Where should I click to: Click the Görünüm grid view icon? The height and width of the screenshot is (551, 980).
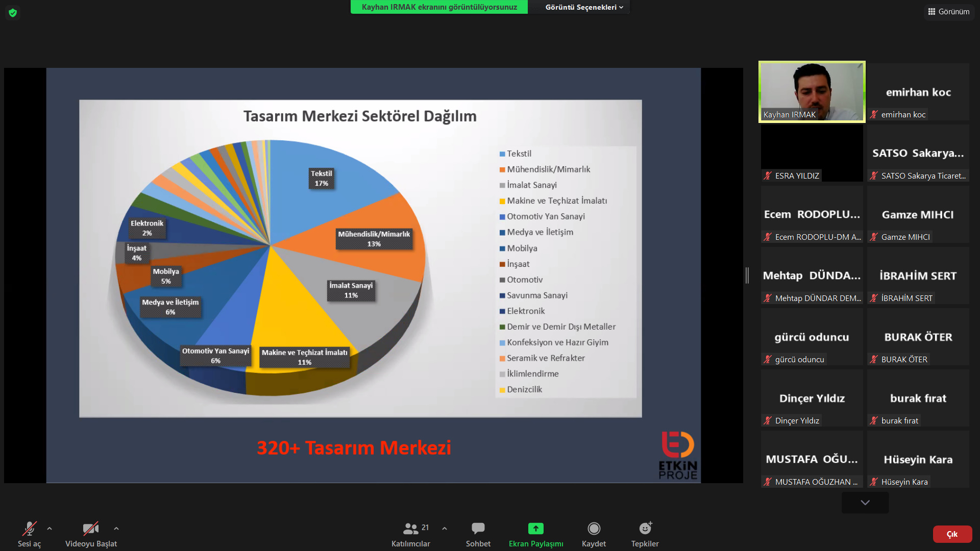[932, 11]
